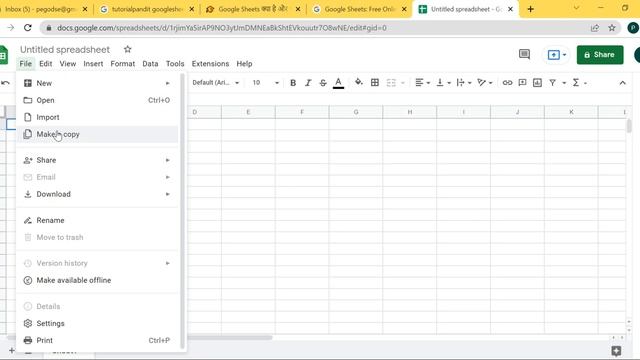Open text rotation options
The width and height of the screenshot is (640, 360).
point(484,83)
